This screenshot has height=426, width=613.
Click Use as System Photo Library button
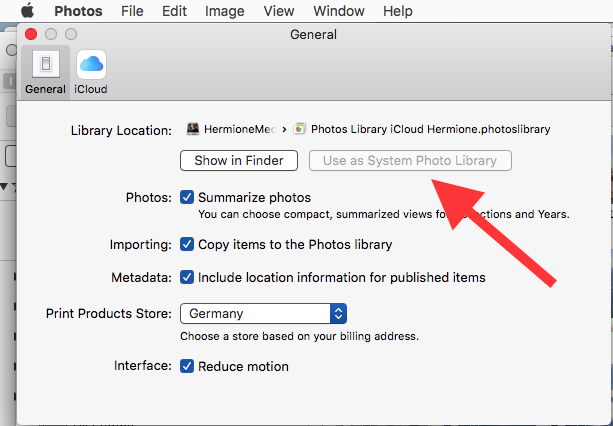410,160
